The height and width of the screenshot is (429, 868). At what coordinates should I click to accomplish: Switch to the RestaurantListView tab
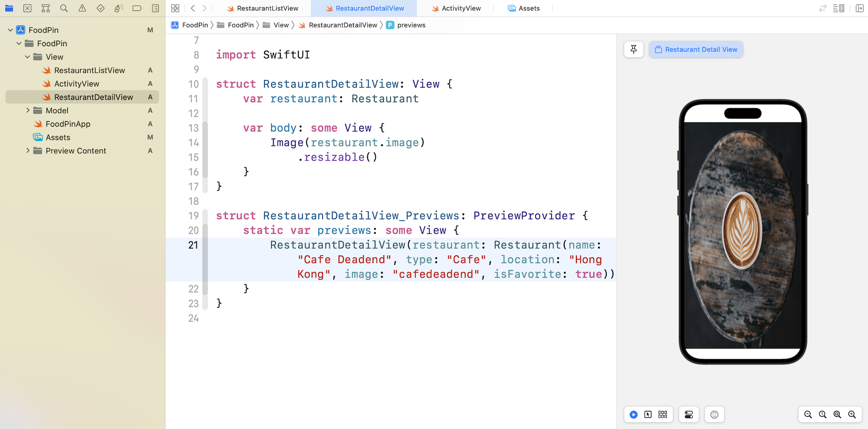click(x=267, y=8)
